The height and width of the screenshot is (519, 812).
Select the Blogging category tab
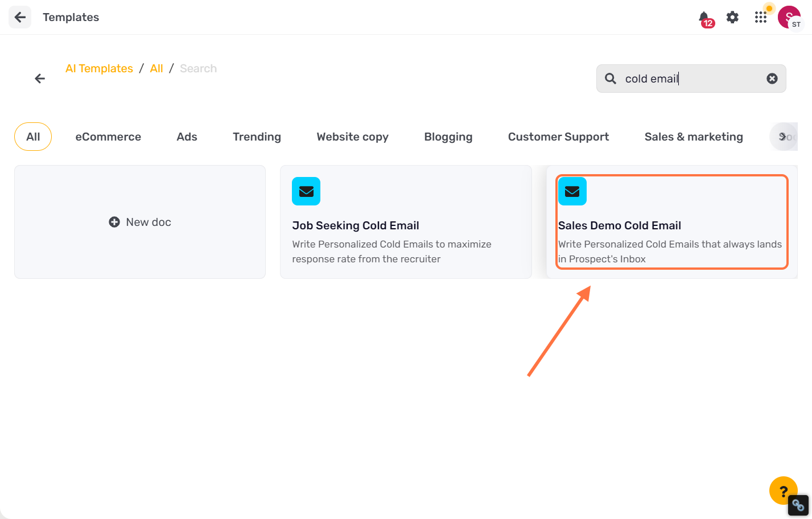click(448, 137)
